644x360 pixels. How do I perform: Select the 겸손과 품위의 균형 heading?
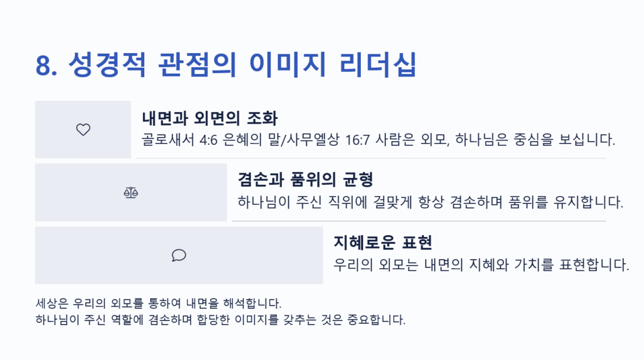point(305,180)
